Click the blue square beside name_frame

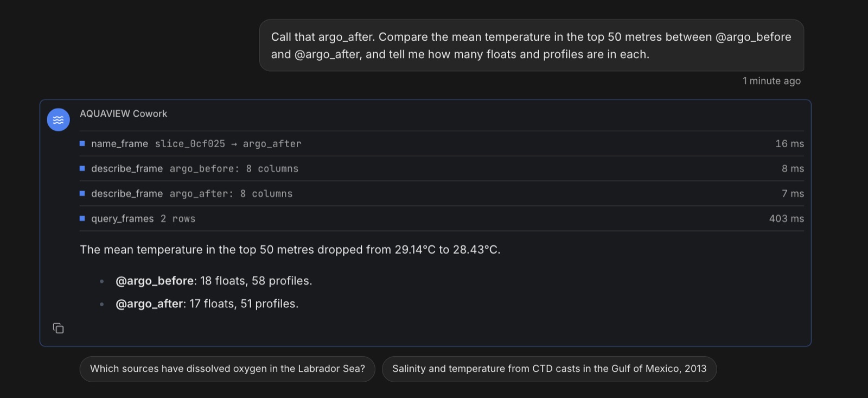point(82,143)
